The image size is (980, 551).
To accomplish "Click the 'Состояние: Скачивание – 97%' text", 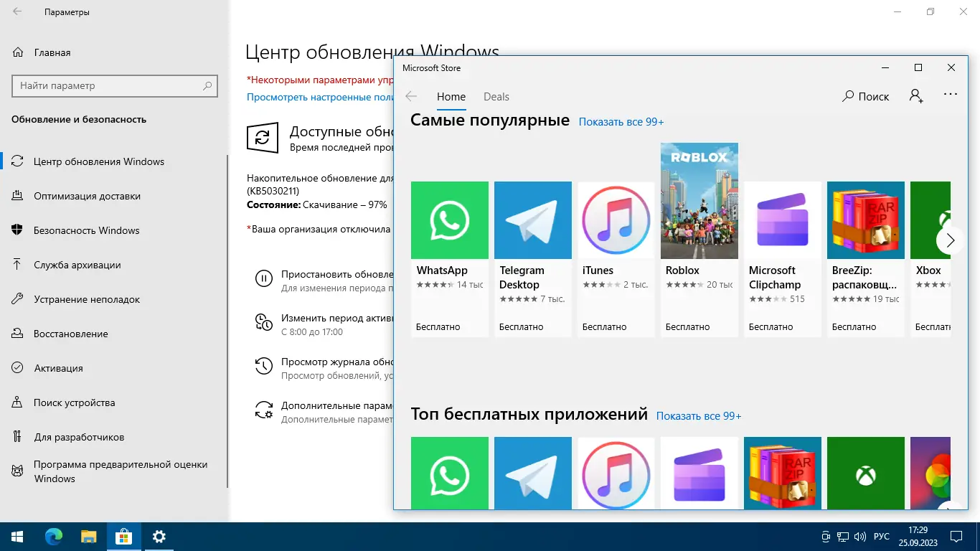I will coord(317,204).
